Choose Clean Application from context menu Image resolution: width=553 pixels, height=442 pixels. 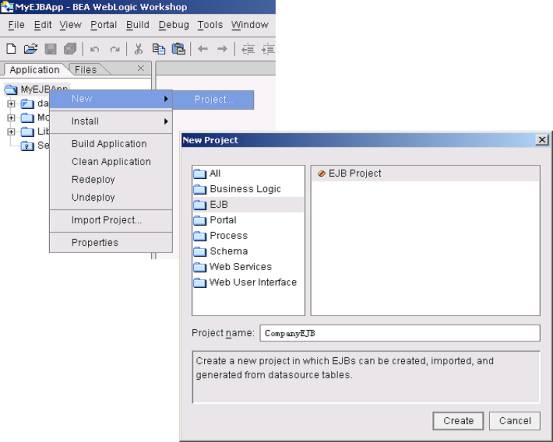coord(111,162)
